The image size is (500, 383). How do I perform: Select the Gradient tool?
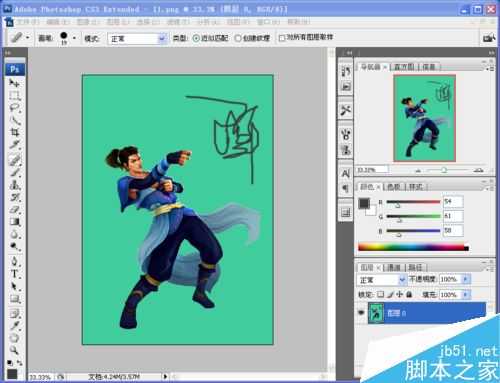pyautogui.click(x=14, y=222)
